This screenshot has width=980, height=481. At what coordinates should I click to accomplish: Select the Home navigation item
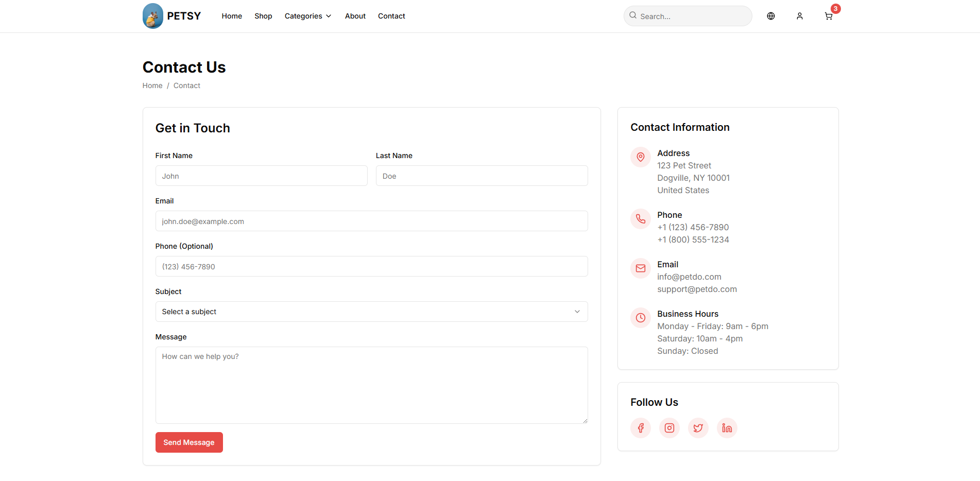pos(231,16)
